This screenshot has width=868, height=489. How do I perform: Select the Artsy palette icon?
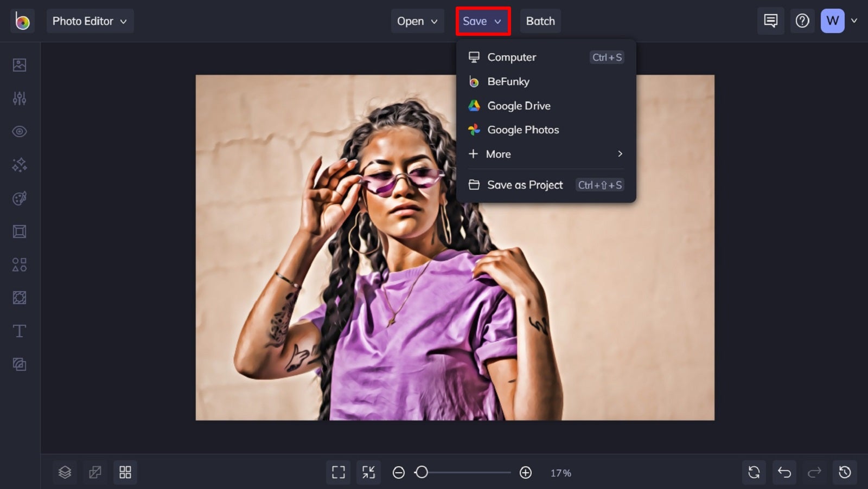20,198
